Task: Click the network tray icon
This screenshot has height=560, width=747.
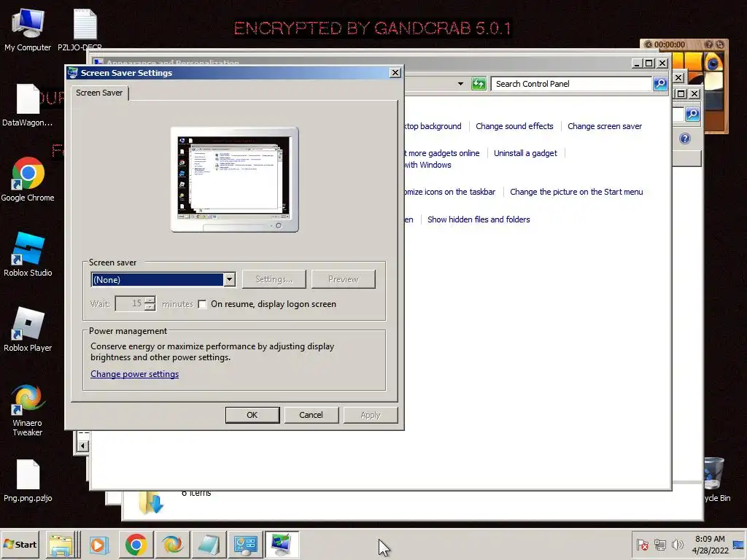Action: 659,544
